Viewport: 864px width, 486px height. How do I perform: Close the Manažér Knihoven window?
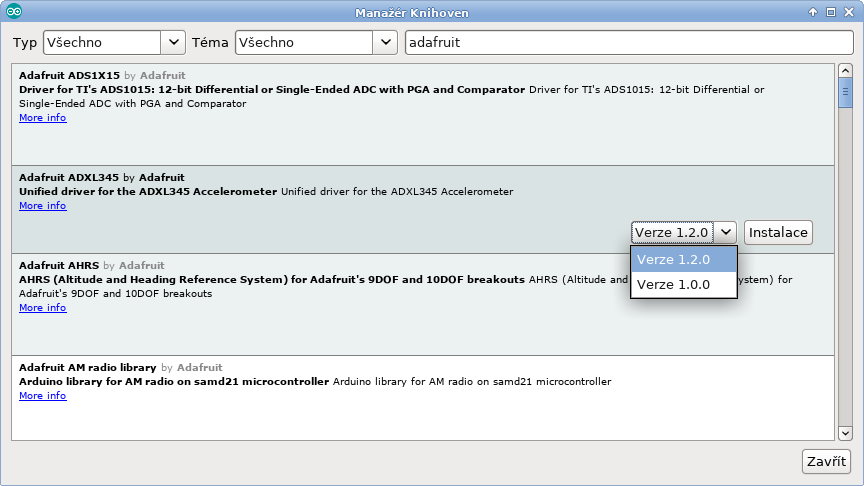(849, 12)
